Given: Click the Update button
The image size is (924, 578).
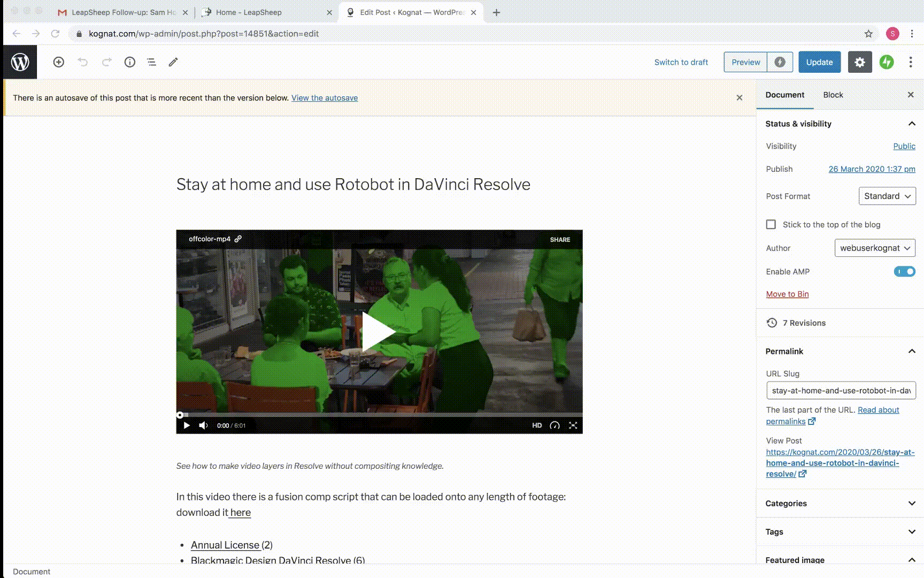Looking at the screenshot, I should click(819, 62).
